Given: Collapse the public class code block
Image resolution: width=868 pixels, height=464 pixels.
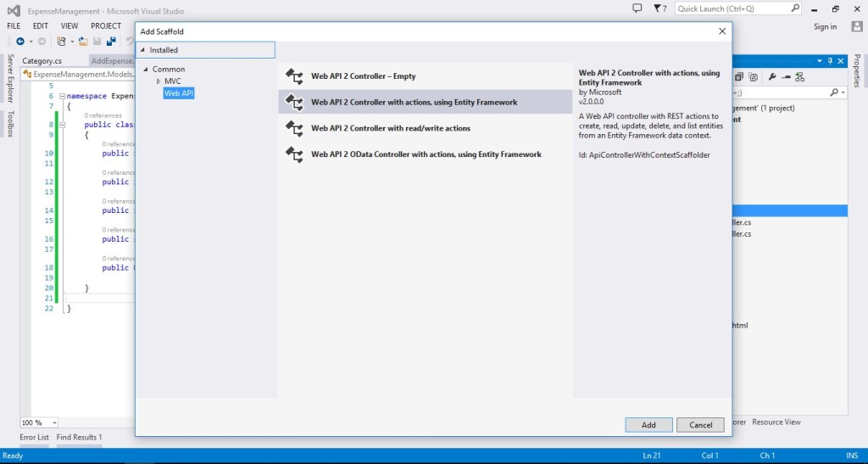Looking at the screenshot, I should (62, 126).
